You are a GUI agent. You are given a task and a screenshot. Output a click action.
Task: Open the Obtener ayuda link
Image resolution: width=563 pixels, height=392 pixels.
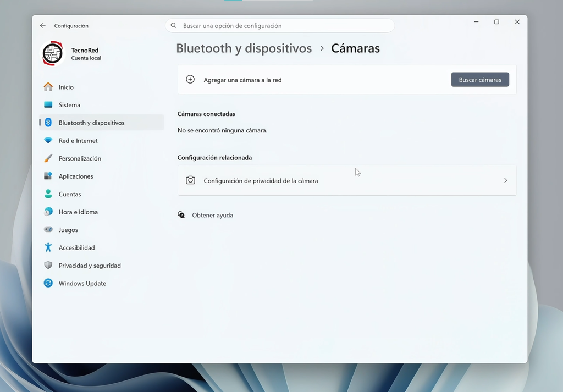tap(213, 215)
